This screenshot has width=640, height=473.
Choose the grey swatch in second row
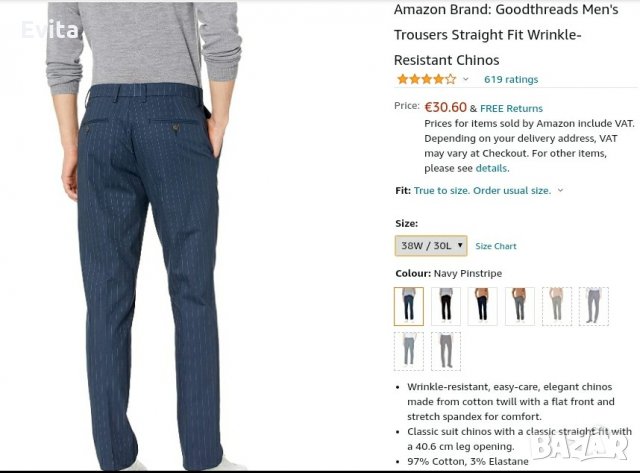(x=446, y=351)
